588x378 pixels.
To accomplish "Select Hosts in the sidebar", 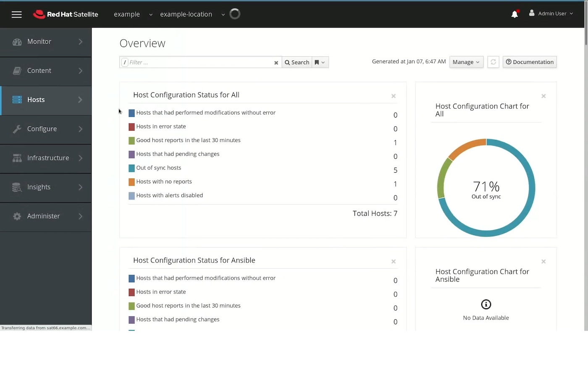I will coord(46,100).
